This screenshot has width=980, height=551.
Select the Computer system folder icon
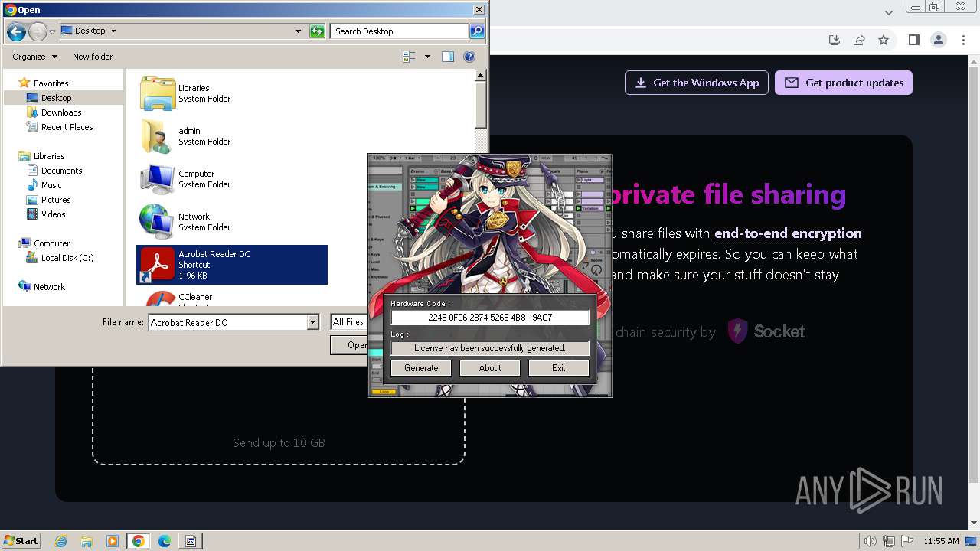pos(158,179)
